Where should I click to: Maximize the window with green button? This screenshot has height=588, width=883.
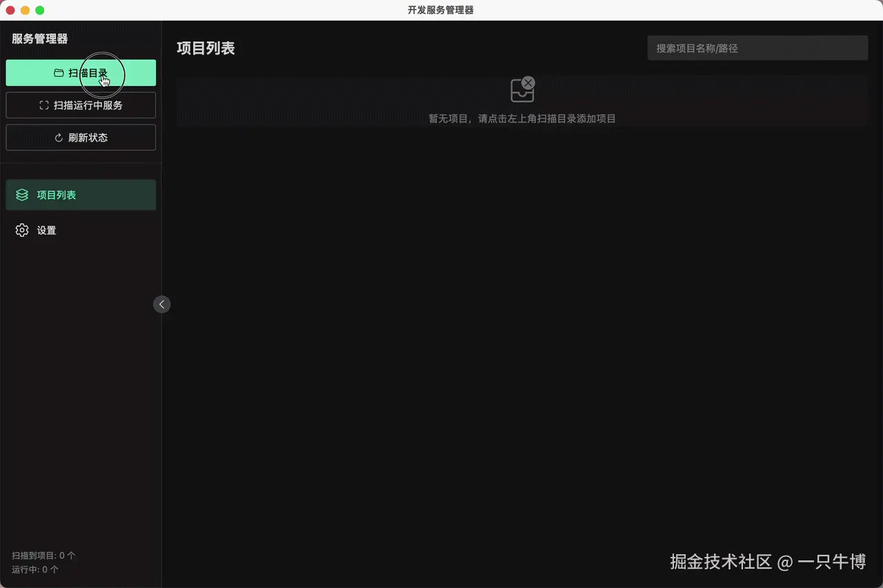click(x=39, y=10)
